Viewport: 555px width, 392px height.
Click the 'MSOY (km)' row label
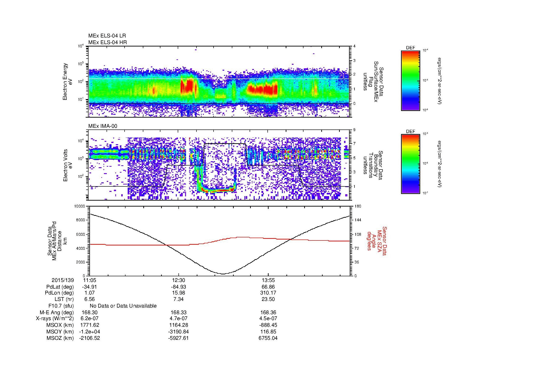pos(60,332)
